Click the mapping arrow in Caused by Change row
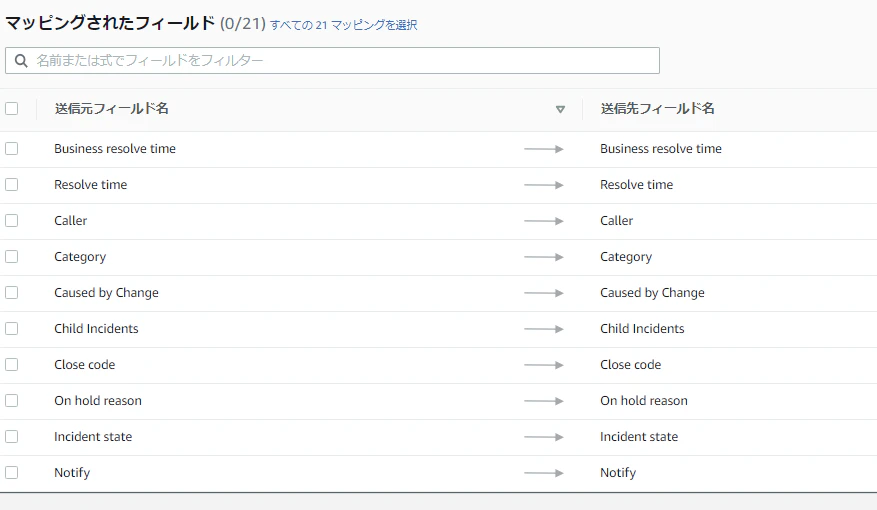This screenshot has height=510, width=877. pyautogui.click(x=544, y=293)
